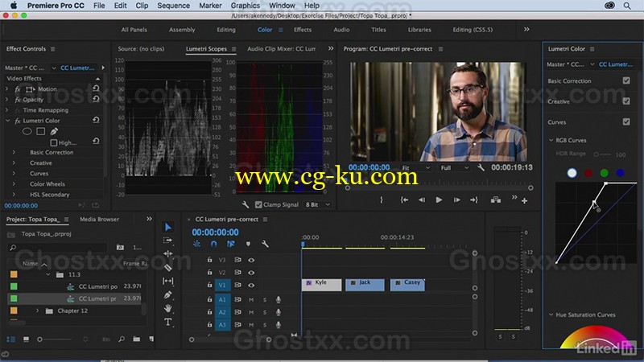Switch to the Editing workspace
This screenshot has width=644, height=362.
coord(226,30)
